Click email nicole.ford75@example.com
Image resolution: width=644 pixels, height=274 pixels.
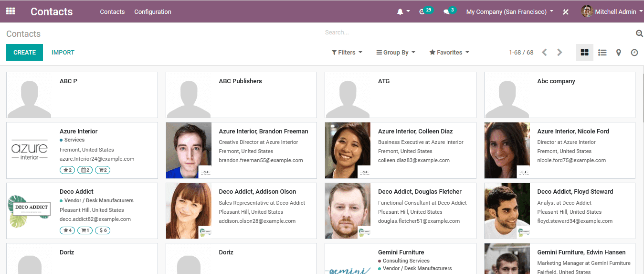(x=571, y=161)
